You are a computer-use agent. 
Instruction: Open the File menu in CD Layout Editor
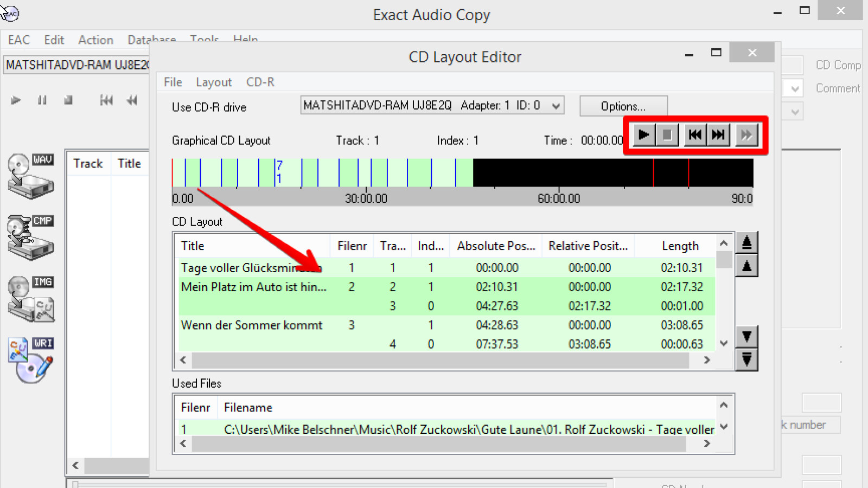(x=173, y=82)
